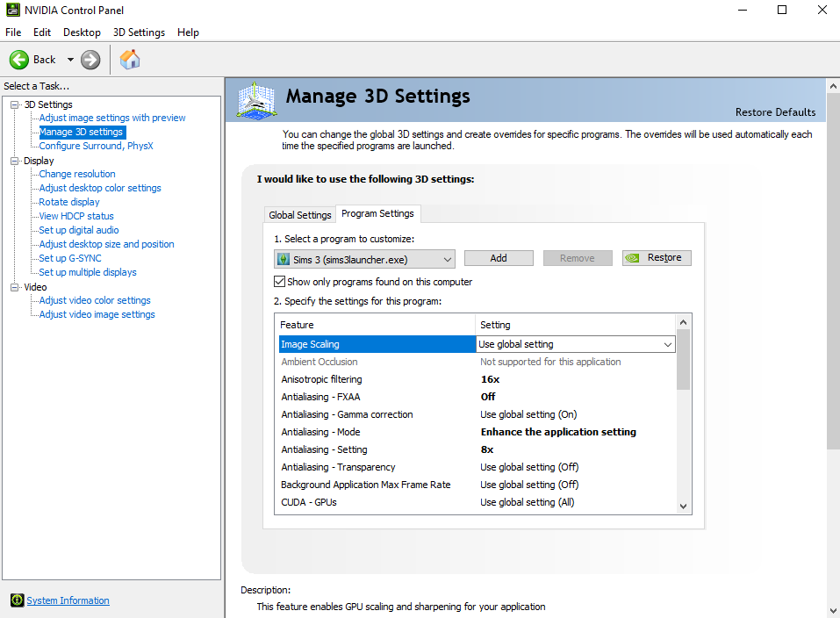Image resolution: width=840 pixels, height=618 pixels.
Task: Select the Ambient Occlusion row
Action: pyautogui.click(x=477, y=362)
